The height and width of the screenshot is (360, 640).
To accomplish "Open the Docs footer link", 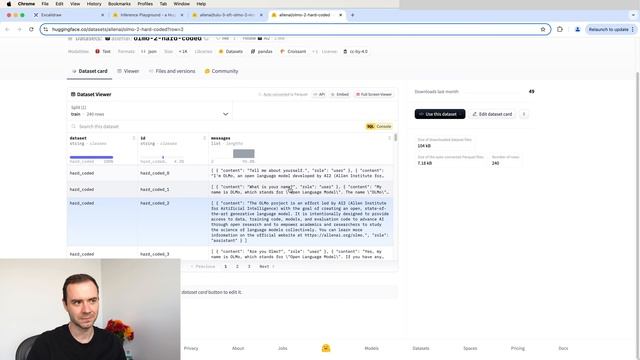I will (x=563, y=348).
